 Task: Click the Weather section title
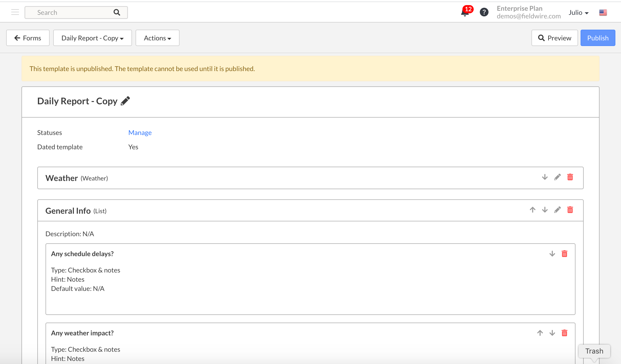(62, 178)
